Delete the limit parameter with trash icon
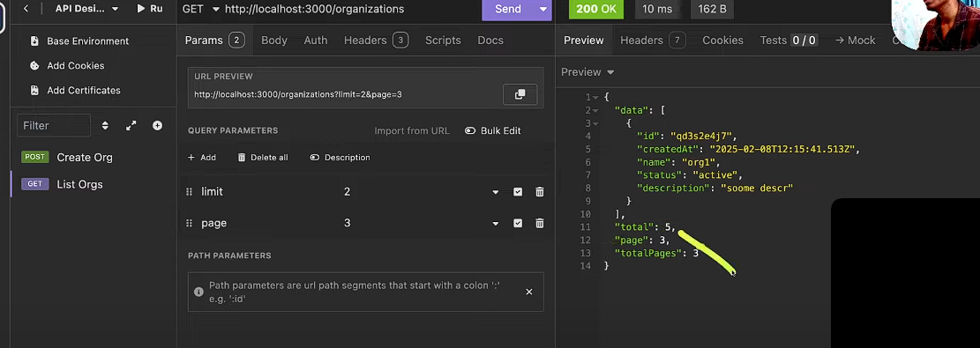The width and height of the screenshot is (980, 348). point(539,192)
